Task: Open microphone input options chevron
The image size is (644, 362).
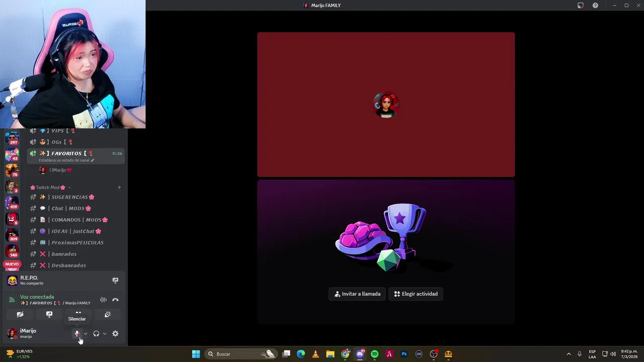Action: point(86,334)
